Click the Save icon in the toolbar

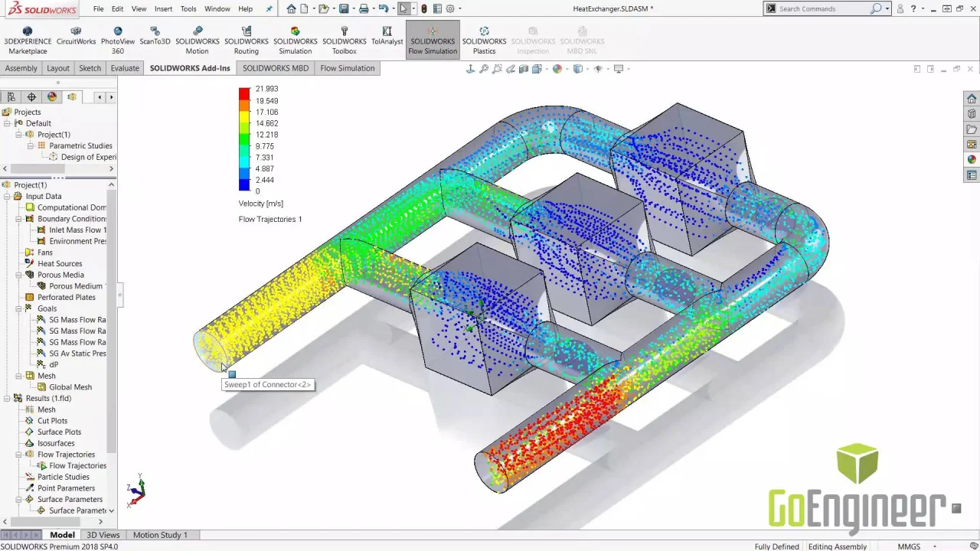tap(344, 9)
